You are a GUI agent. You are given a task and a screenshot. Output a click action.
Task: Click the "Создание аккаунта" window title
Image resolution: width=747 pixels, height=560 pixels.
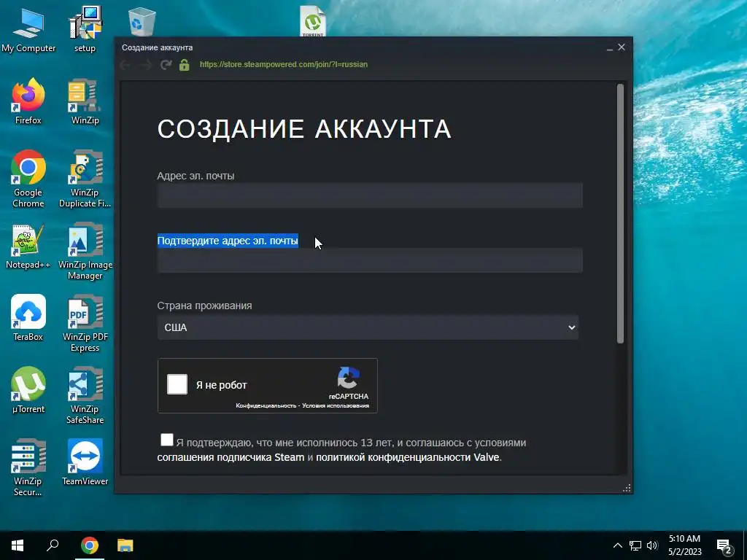[158, 47]
